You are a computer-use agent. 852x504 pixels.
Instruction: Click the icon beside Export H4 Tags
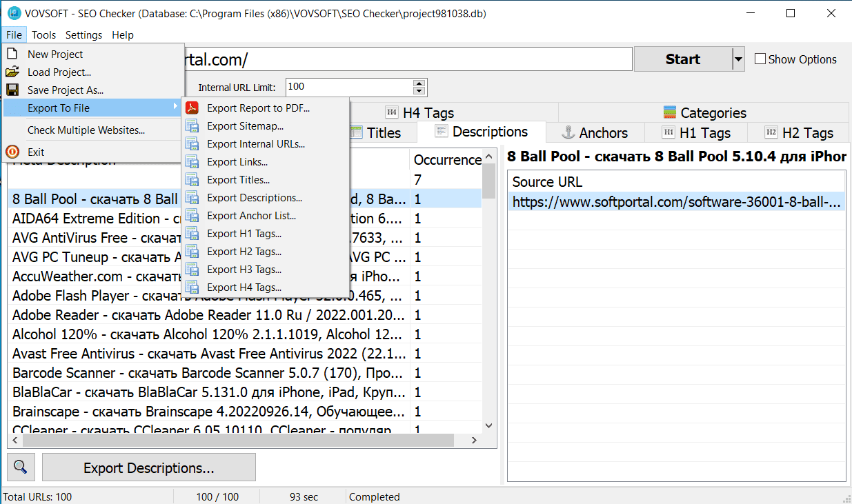click(x=192, y=287)
